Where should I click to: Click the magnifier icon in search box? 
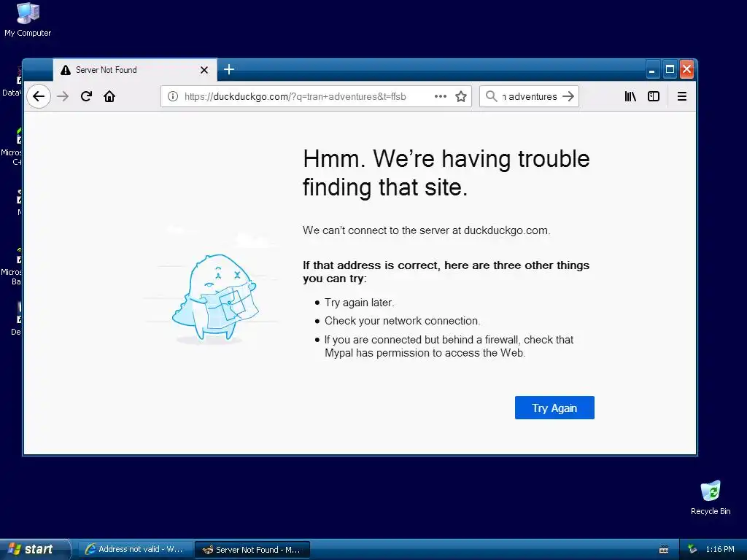[x=491, y=96]
